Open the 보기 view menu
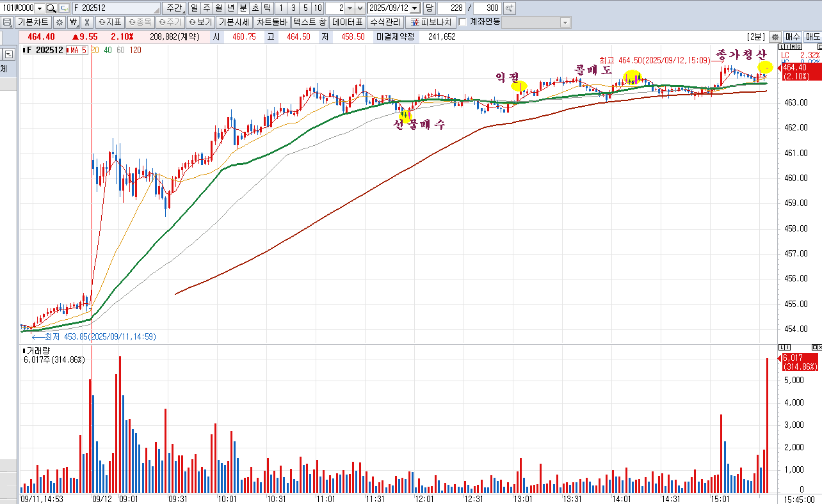This screenshot has width=822, height=504. click(x=200, y=22)
